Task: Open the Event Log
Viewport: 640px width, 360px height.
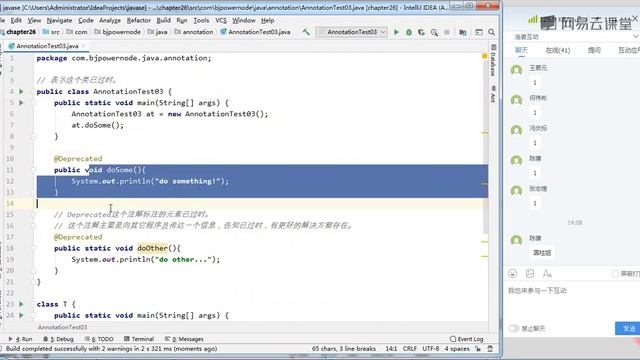Action: point(467,339)
